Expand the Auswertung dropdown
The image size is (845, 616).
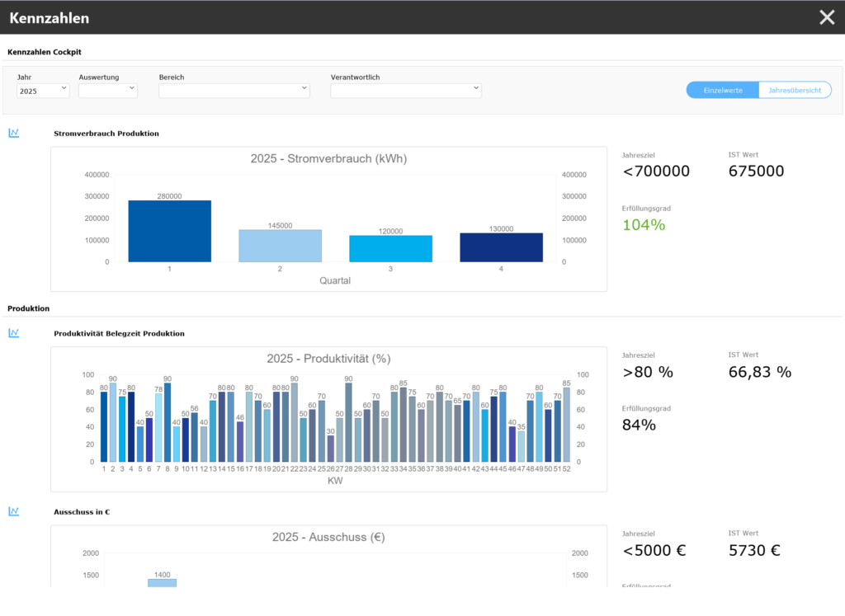pyautogui.click(x=107, y=91)
